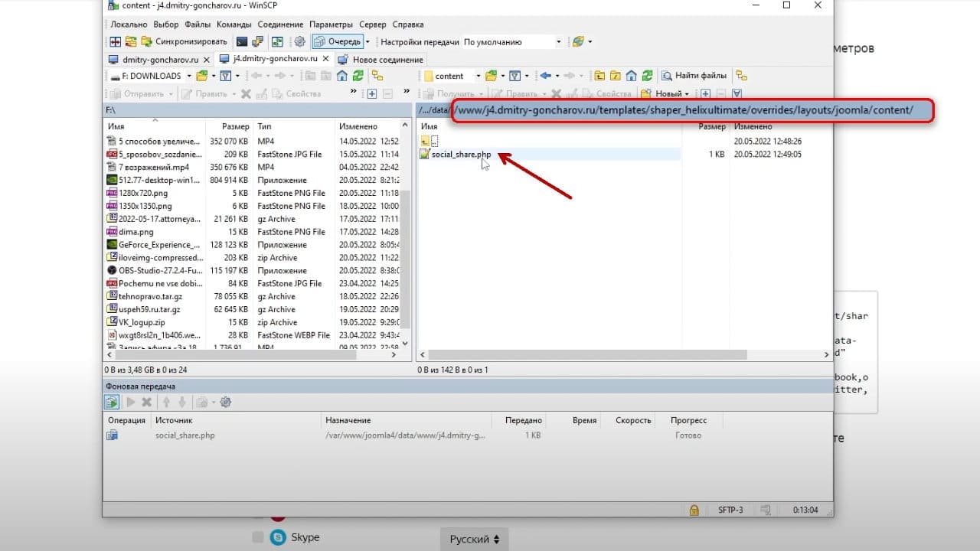Image resolution: width=980 pixels, height=551 pixels.
Task: Click local panel directory tree icon
Action: pyautogui.click(x=377, y=76)
